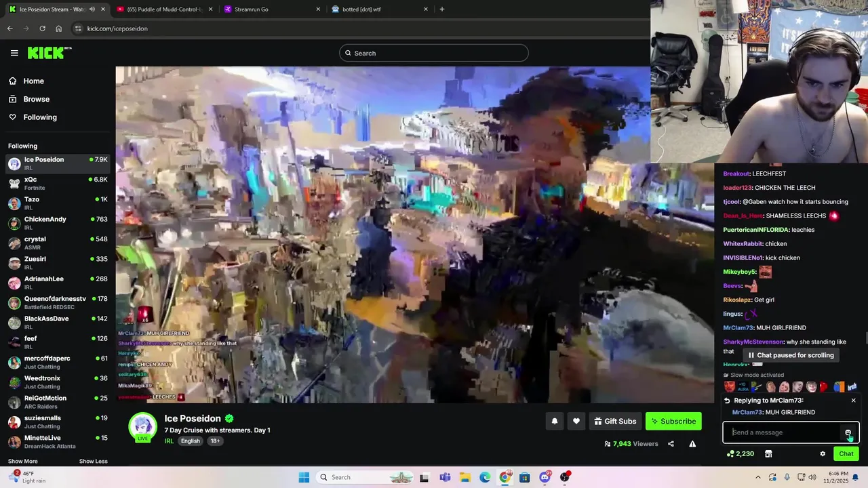Open Google Chrome from the taskbar
This screenshot has width=868, height=488.
505,477
